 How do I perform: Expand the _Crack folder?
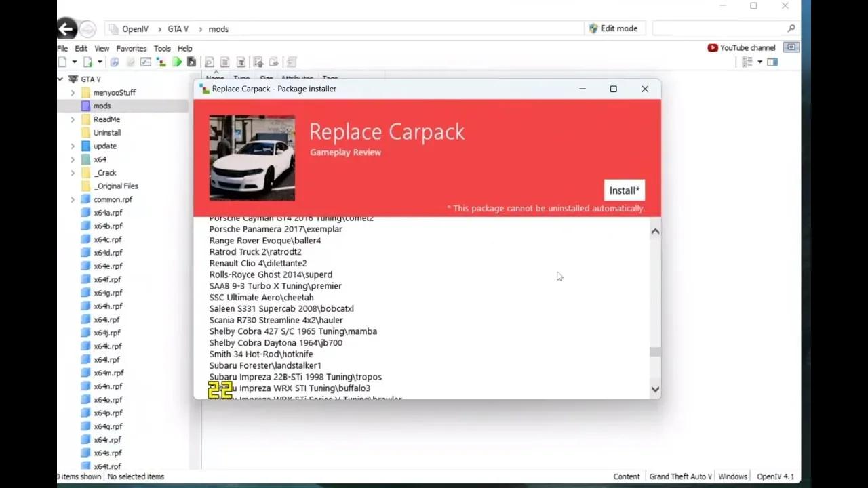coord(73,173)
